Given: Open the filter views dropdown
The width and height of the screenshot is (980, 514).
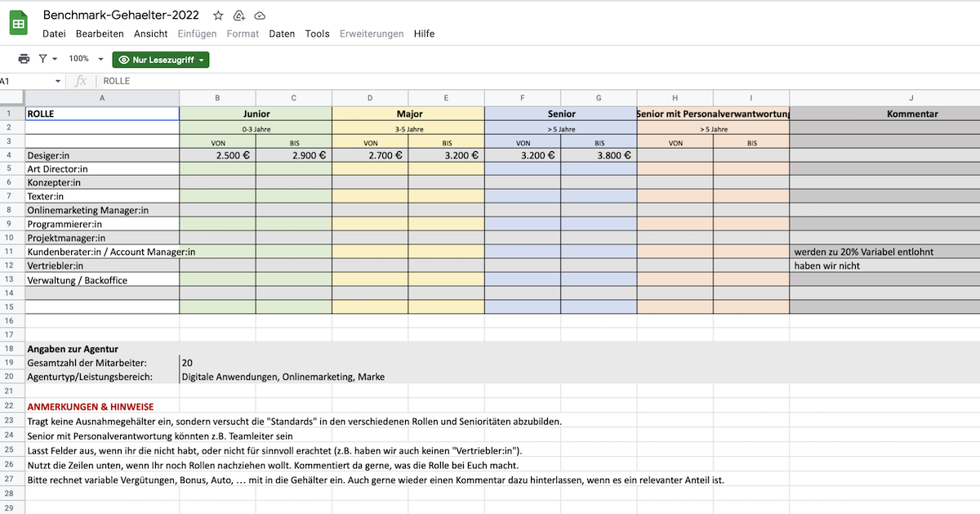Looking at the screenshot, I should [x=47, y=59].
